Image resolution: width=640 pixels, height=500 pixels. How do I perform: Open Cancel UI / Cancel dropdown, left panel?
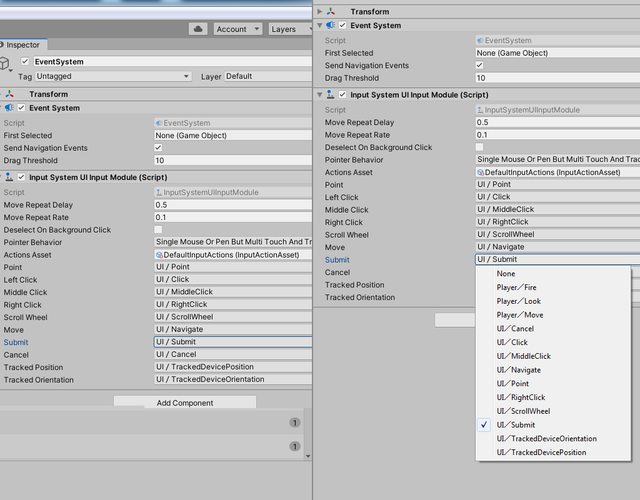coord(233,355)
